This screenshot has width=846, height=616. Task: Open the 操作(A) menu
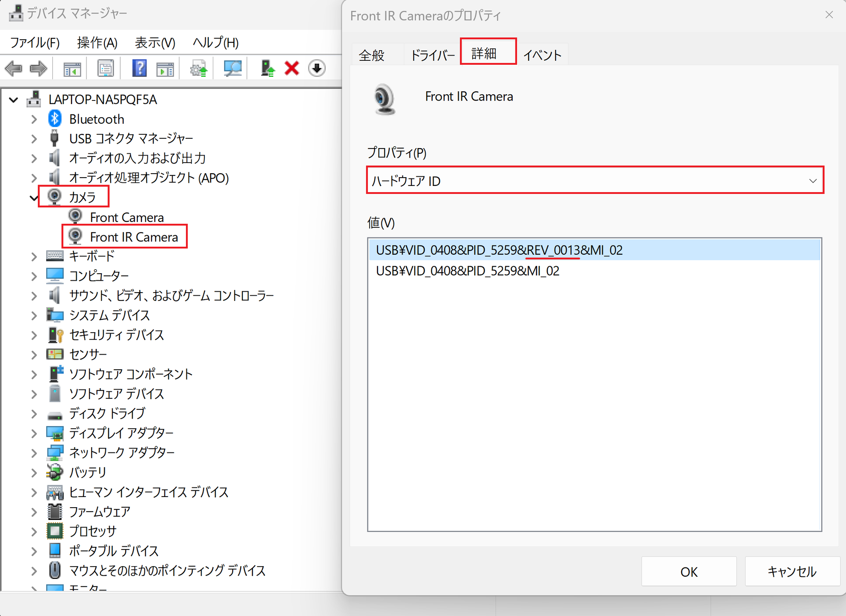(x=97, y=43)
